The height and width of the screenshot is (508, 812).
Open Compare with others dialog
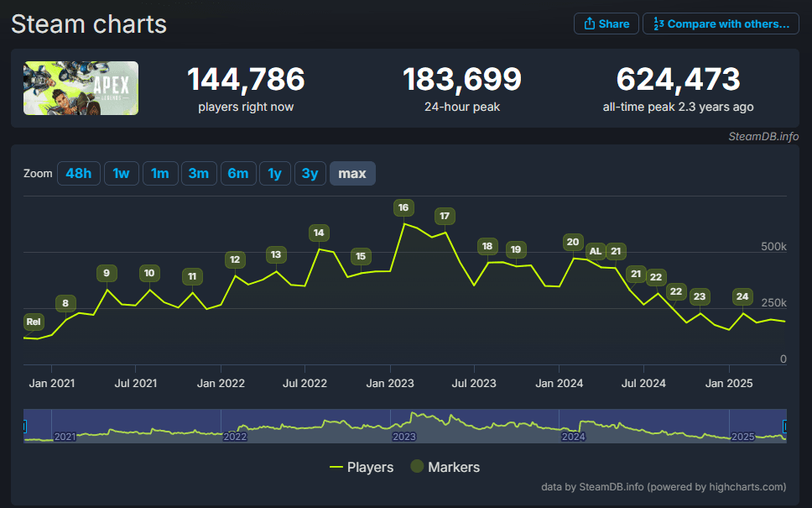(x=721, y=24)
